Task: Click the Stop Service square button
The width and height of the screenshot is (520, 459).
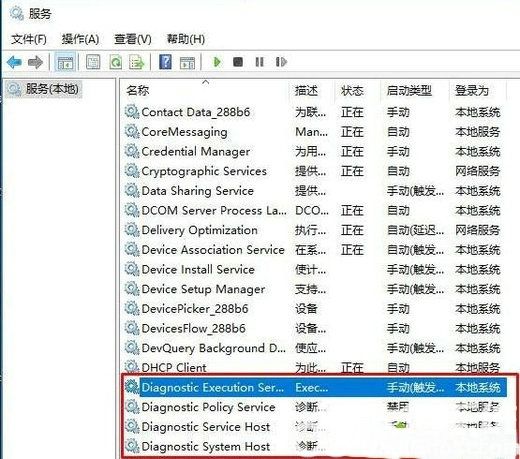Action: tap(238, 62)
